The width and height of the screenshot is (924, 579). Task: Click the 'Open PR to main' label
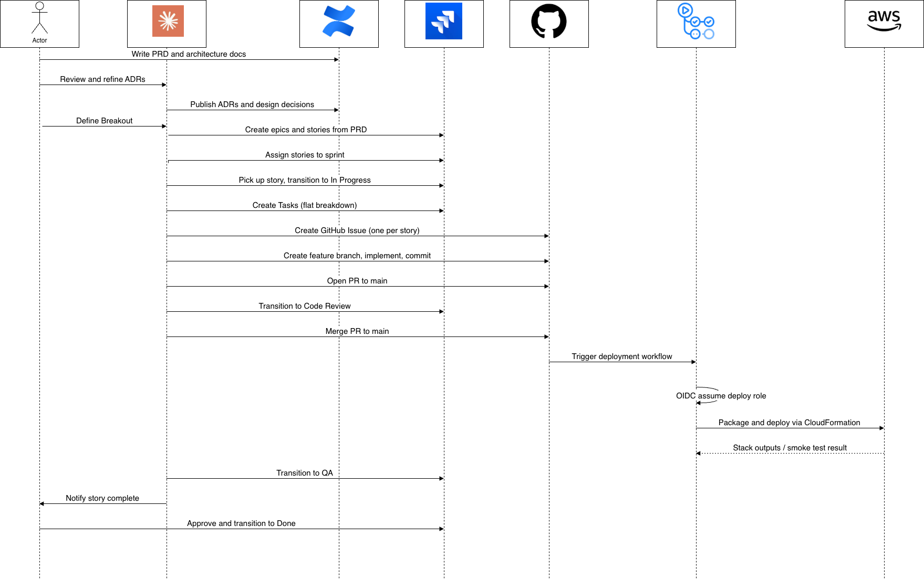click(x=357, y=281)
